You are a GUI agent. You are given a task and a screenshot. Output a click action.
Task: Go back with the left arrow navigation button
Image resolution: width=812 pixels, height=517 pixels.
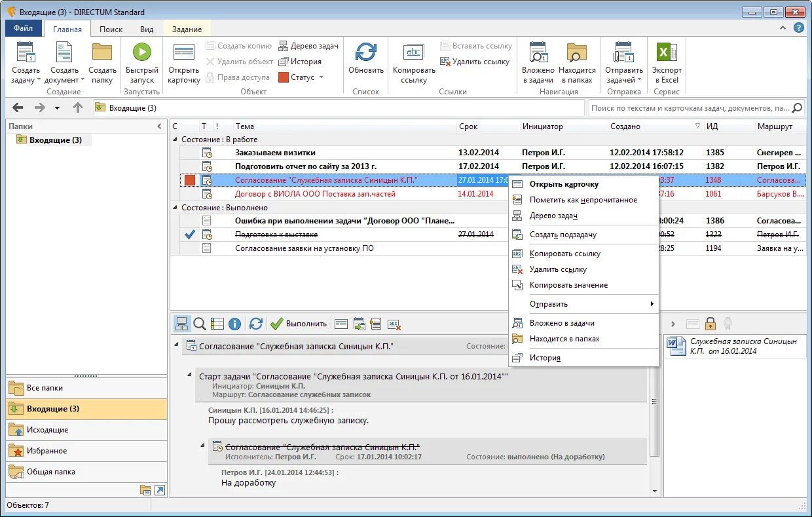pos(18,107)
